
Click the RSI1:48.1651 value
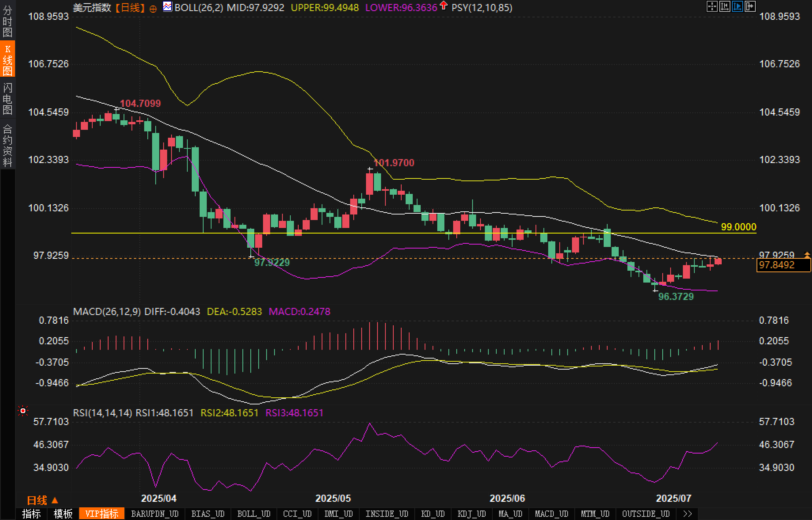164,413
